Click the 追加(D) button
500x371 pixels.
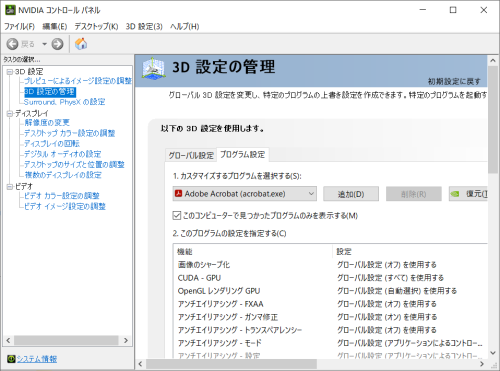[x=351, y=194]
